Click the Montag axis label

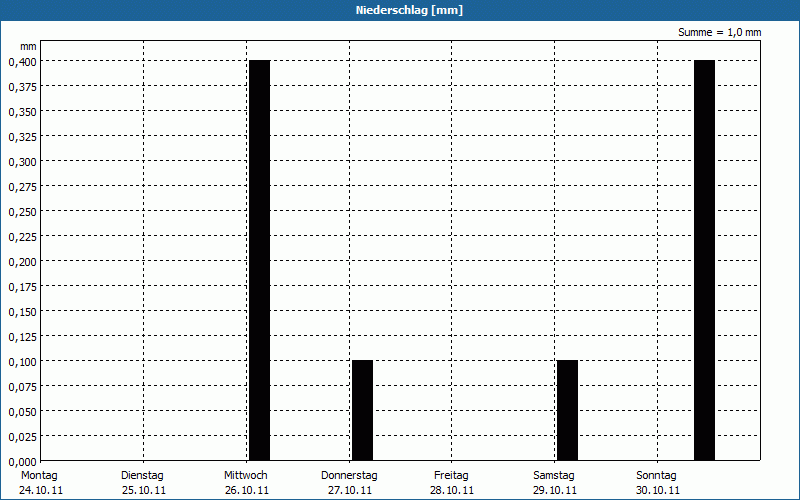pos(39,475)
